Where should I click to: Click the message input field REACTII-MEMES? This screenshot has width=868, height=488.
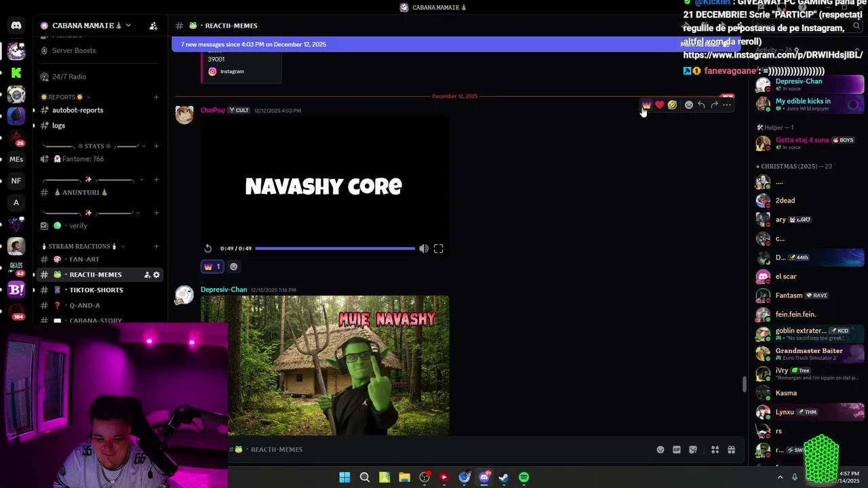click(441, 449)
